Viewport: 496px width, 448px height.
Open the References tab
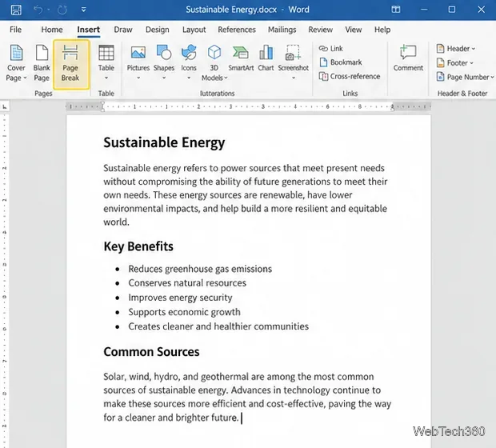click(237, 30)
